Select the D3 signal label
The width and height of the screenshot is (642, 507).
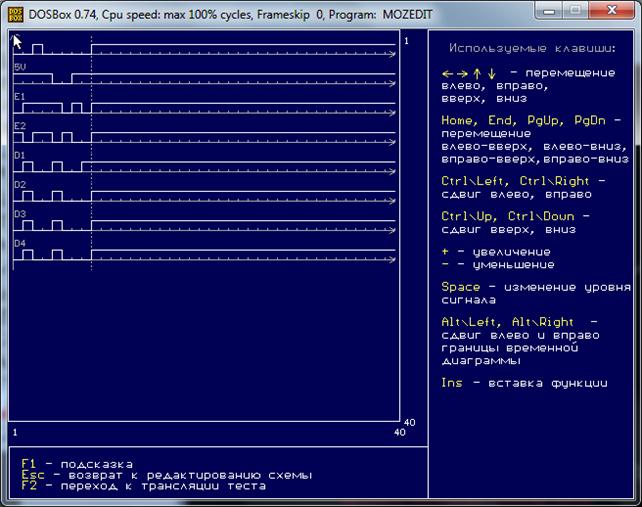[20, 214]
